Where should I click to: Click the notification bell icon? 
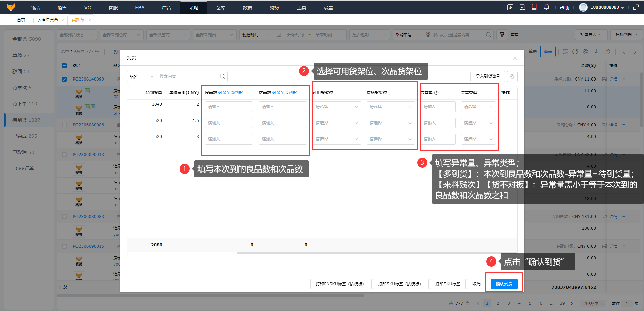click(x=546, y=7)
